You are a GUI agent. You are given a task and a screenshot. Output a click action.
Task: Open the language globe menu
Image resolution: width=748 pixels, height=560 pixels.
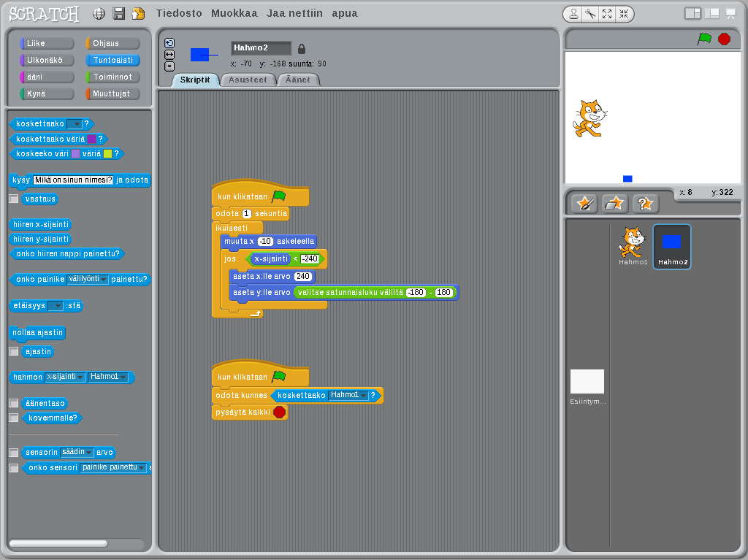99,14
